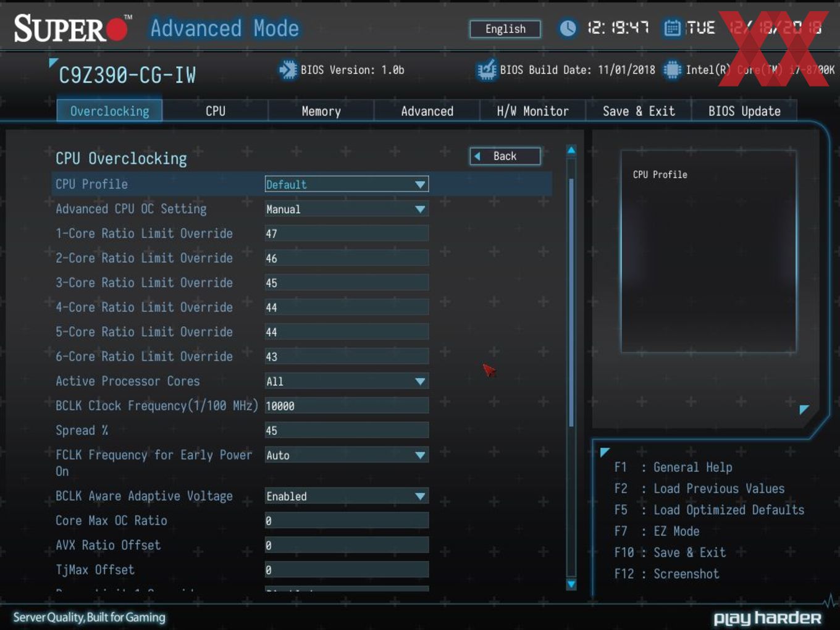The image size is (840, 630).
Task: Select 2-Core Ratio Limit Override field
Action: [x=346, y=258]
